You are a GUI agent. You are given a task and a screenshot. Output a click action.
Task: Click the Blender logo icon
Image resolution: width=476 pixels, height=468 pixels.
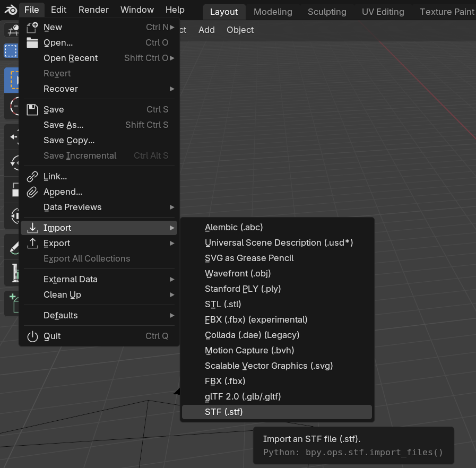click(11, 10)
